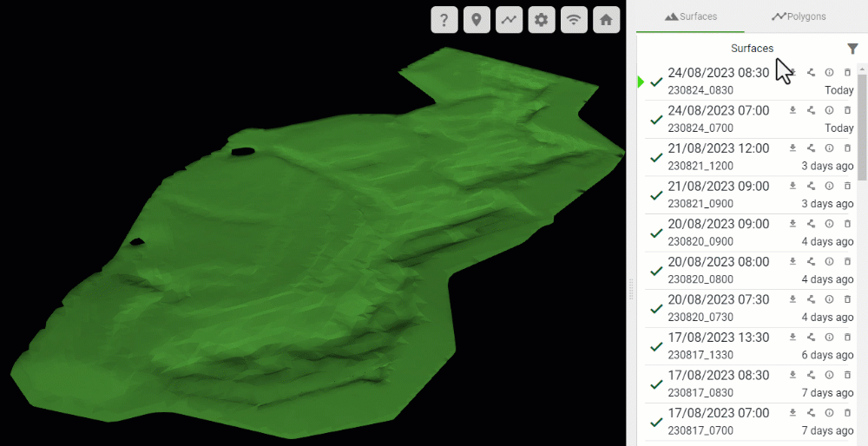Toggle checkmark for 20/08/2023 09:00 surface

coord(656,233)
